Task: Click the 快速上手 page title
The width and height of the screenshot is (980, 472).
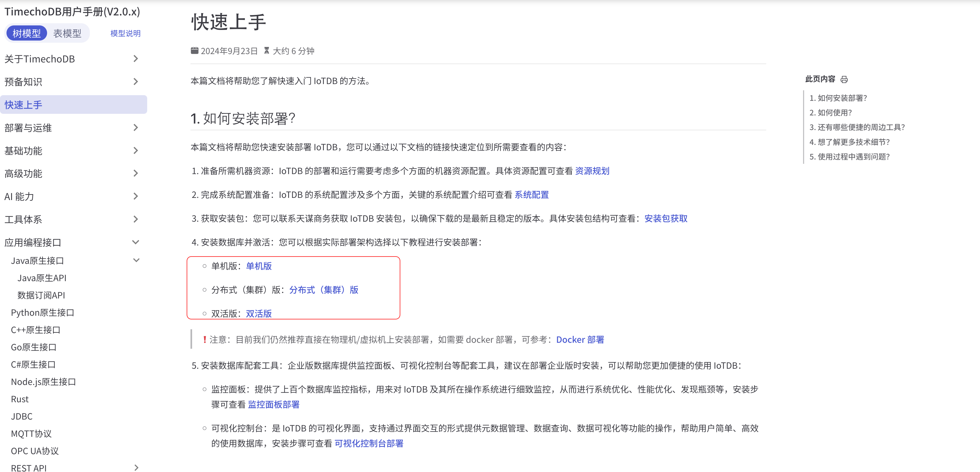Action: point(228,22)
